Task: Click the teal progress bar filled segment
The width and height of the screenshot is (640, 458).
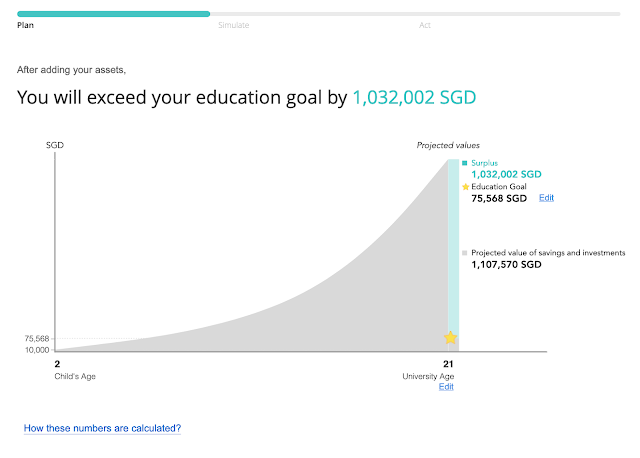Action: point(113,14)
